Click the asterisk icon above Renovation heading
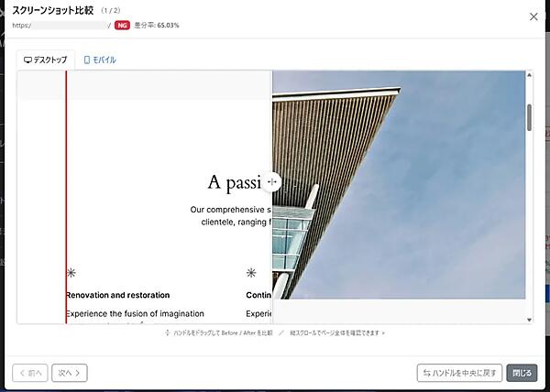550x392 pixels. pyautogui.click(x=71, y=273)
